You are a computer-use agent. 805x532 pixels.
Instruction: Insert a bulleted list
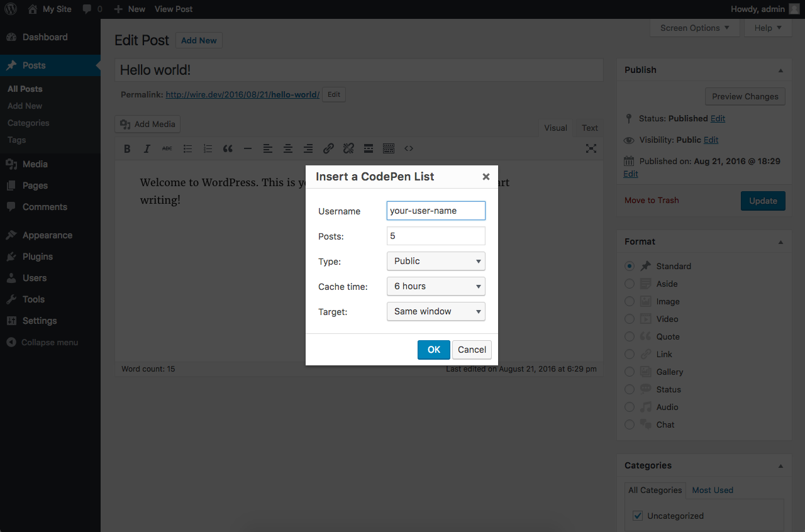pyautogui.click(x=187, y=148)
